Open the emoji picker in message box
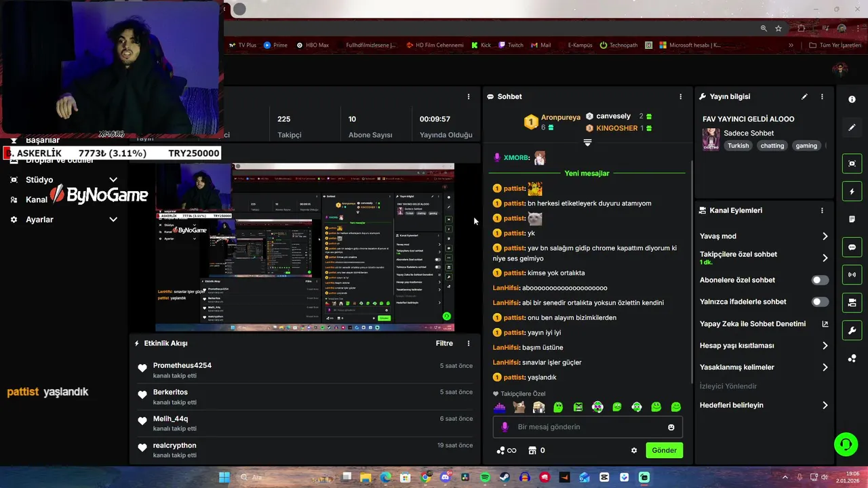This screenshot has height=488, width=868. [671, 427]
